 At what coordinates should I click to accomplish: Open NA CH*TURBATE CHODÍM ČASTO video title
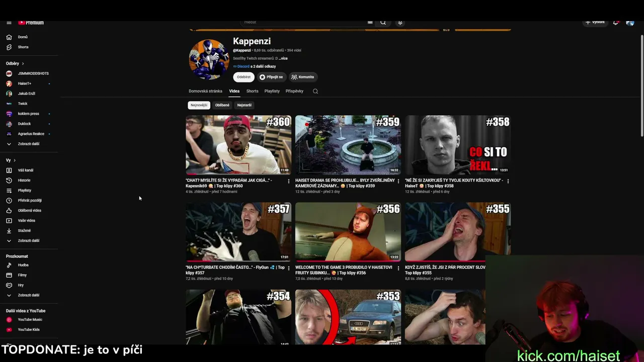pyautogui.click(x=235, y=270)
